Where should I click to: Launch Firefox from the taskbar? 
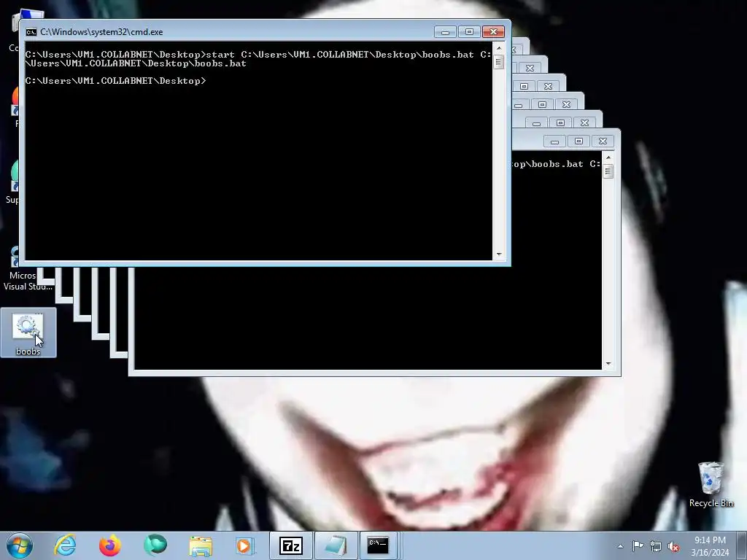tap(109, 545)
